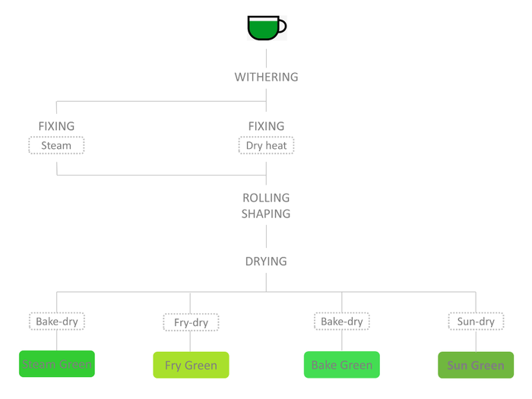Screen dimensions: 532x399
Task: Click the Bake Green colored block
Action: [342, 365]
